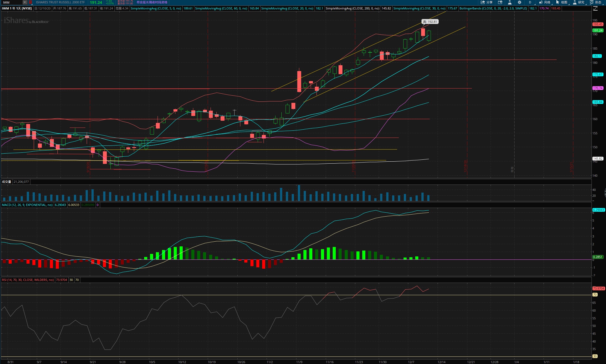Expand the IWM symbol dropdown arrow
The image size is (606, 364).
coord(25,2)
